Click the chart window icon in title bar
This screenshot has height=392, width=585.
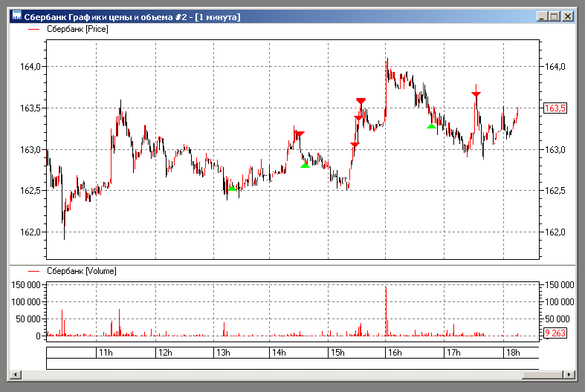[x=17, y=16]
